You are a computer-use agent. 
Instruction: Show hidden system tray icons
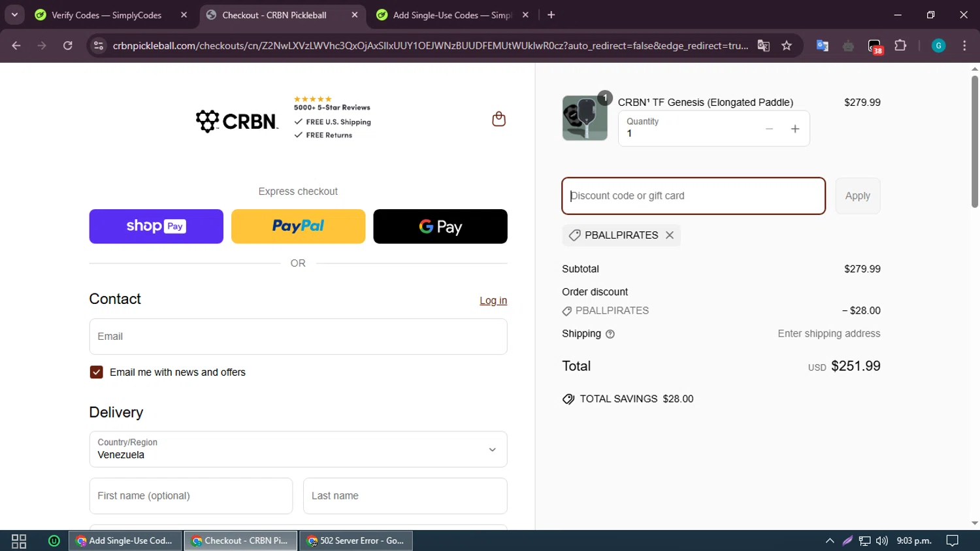click(830, 541)
